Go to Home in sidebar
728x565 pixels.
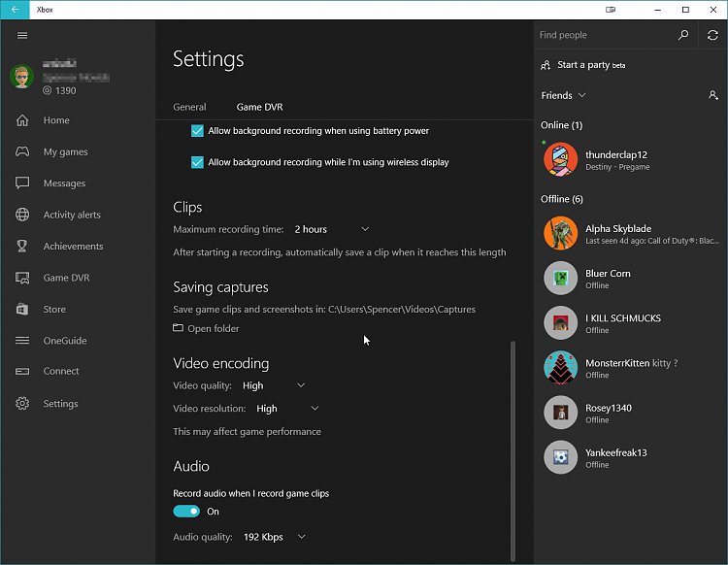coord(56,120)
